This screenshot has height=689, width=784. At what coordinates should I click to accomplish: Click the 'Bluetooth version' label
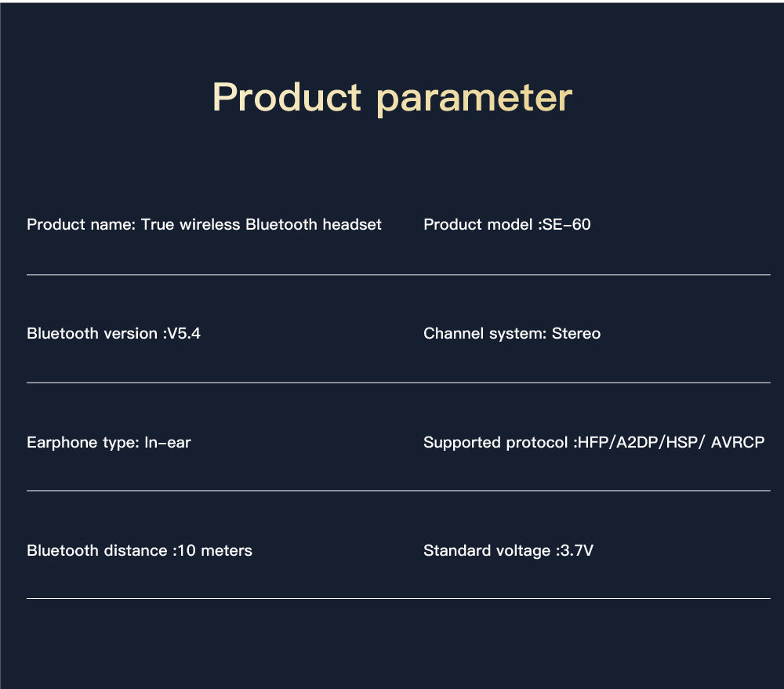92,334
